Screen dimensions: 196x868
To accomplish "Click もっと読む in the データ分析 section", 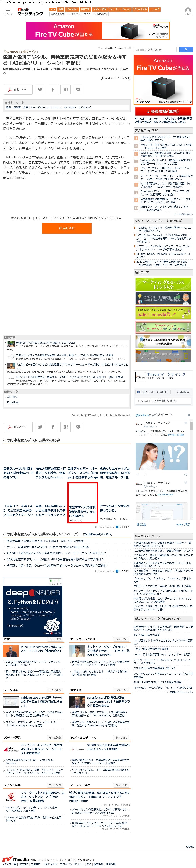I will [x=55, y=690].
